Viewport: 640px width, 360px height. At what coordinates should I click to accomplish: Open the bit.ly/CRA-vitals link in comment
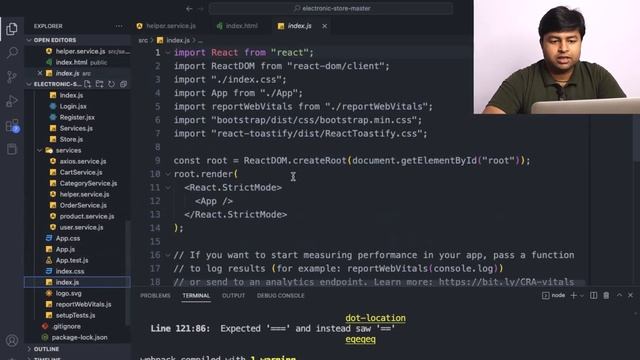click(507, 282)
